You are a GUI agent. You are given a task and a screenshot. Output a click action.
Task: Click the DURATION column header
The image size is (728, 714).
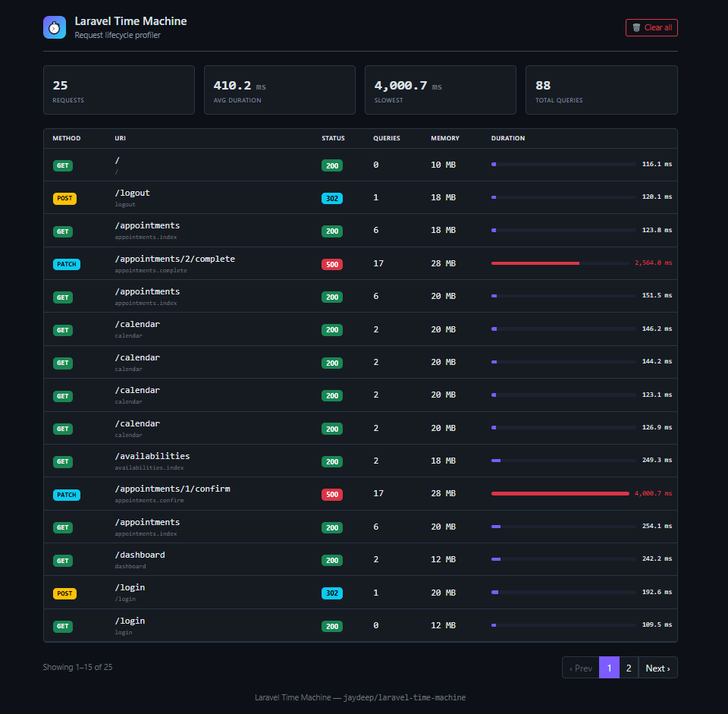508,138
